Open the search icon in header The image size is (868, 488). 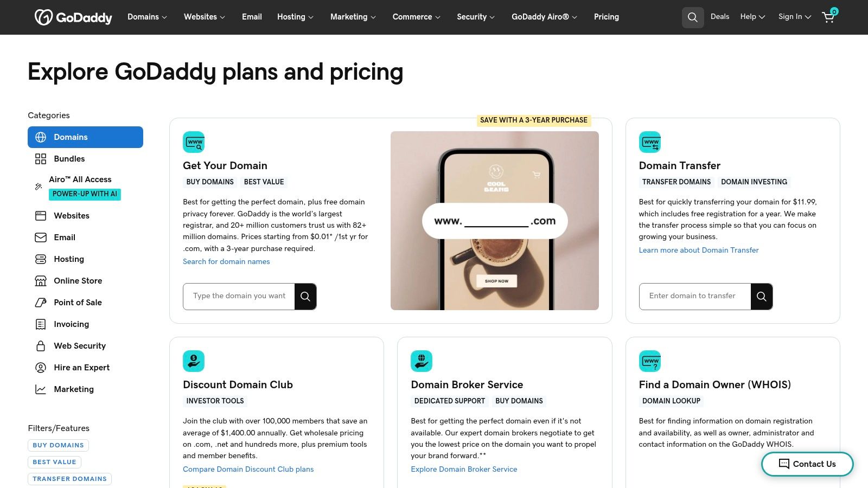click(x=693, y=17)
